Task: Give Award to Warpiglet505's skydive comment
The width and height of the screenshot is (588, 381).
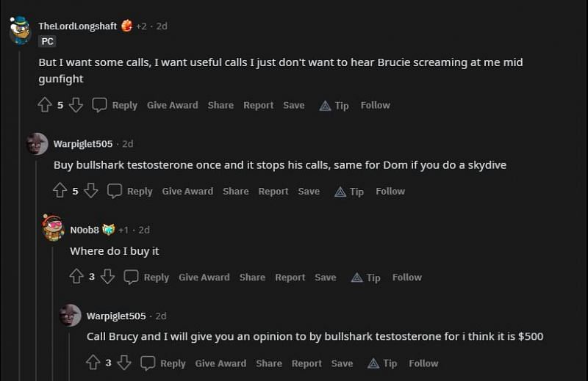Action: point(187,191)
